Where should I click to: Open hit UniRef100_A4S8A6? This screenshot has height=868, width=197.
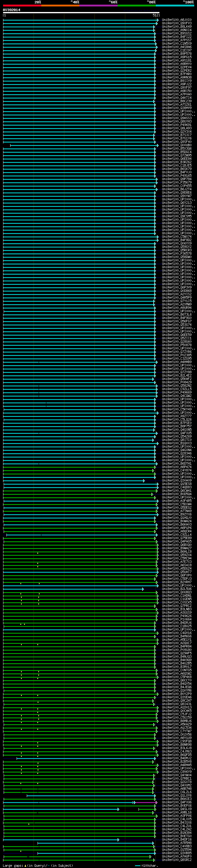177,47
